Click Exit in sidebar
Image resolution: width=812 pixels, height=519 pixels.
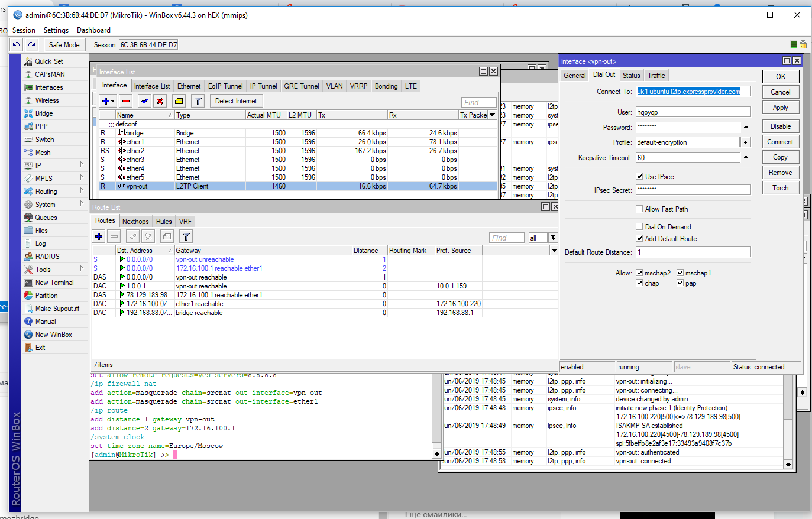40,348
